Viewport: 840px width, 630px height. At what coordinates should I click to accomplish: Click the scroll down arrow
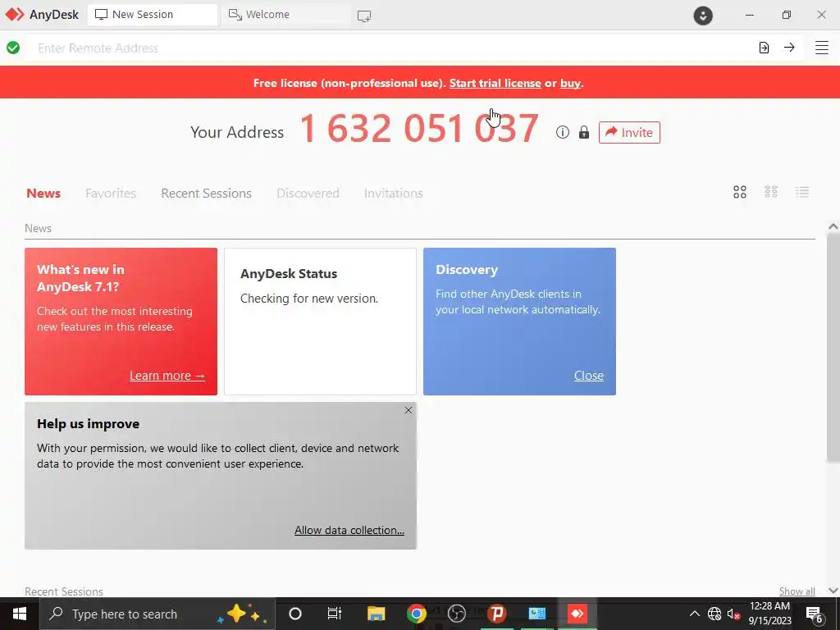tap(833, 591)
